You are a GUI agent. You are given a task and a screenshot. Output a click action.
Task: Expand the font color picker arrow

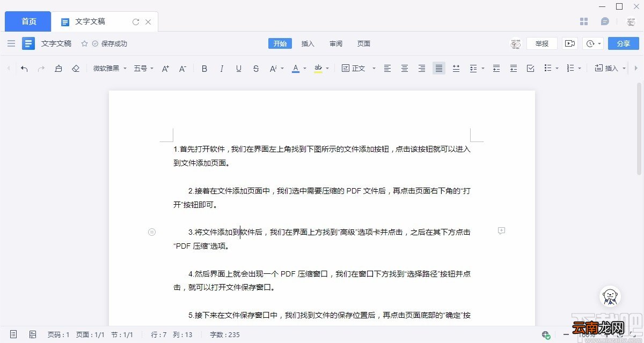305,69
